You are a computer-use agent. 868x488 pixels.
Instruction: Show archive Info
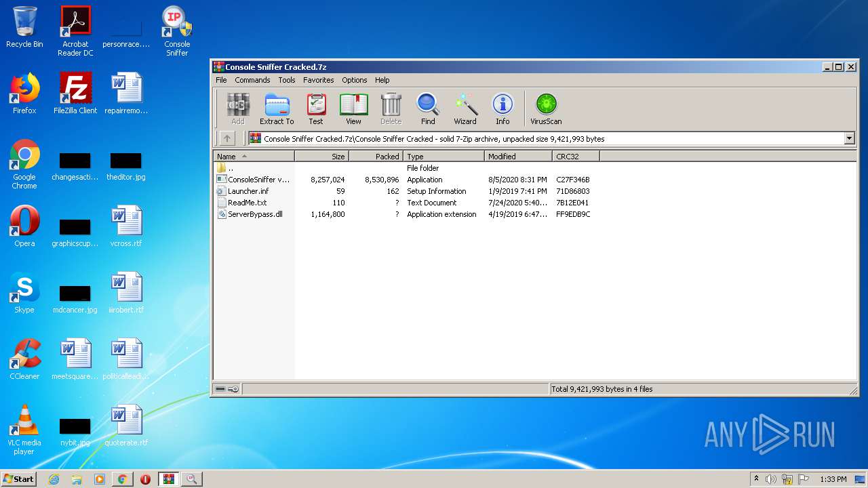pos(502,109)
